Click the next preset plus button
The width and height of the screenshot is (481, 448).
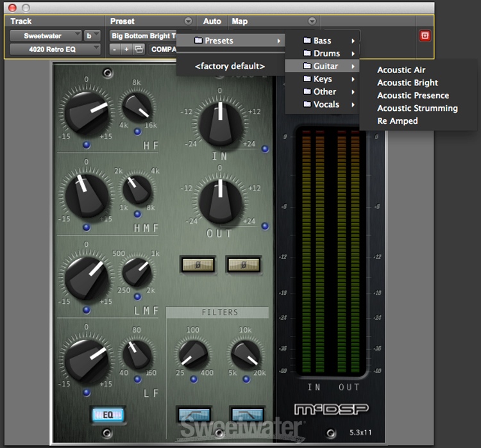[126, 49]
